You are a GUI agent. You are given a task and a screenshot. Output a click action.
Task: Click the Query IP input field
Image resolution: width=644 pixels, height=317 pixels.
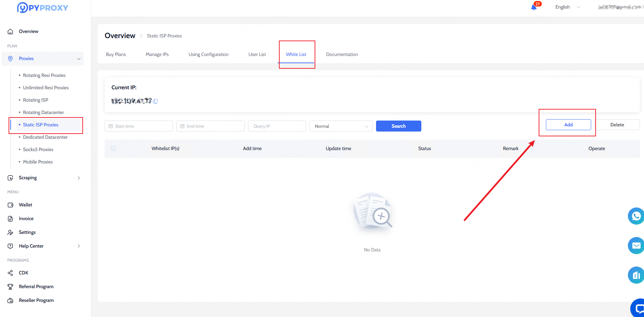pos(277,126)
